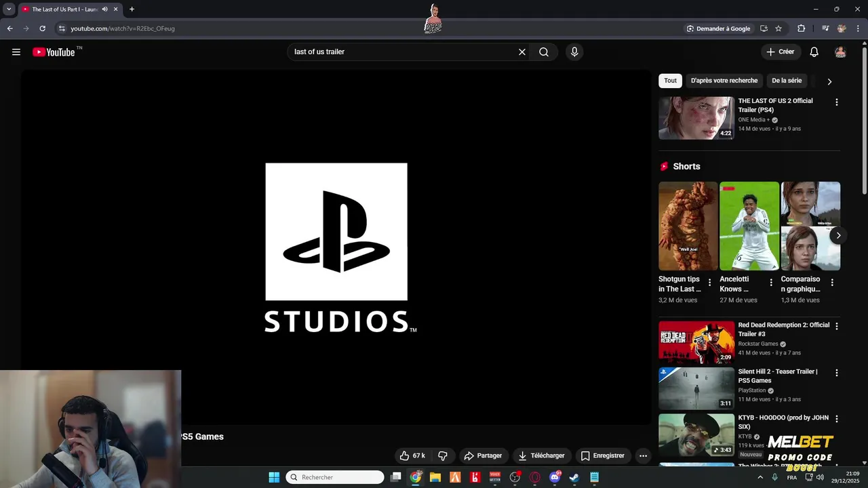Select the Tout filter chip
Screen dimensions: 868x488
(671, 81)
